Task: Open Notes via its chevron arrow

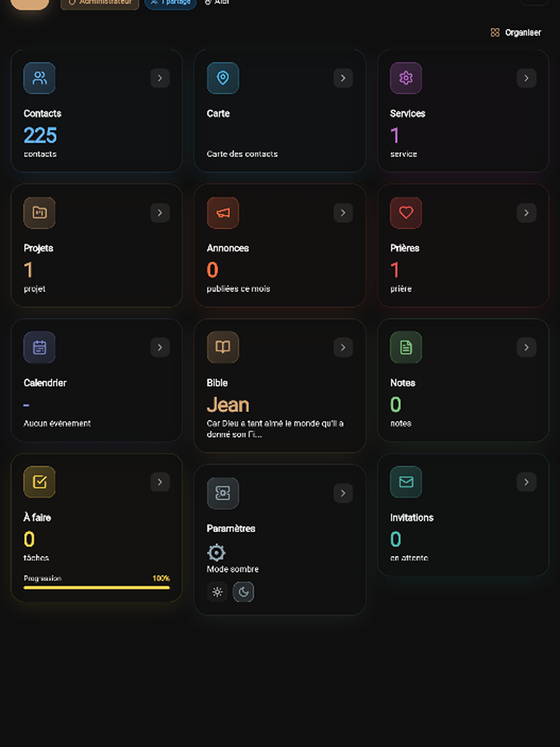Action: click(527, 348)
